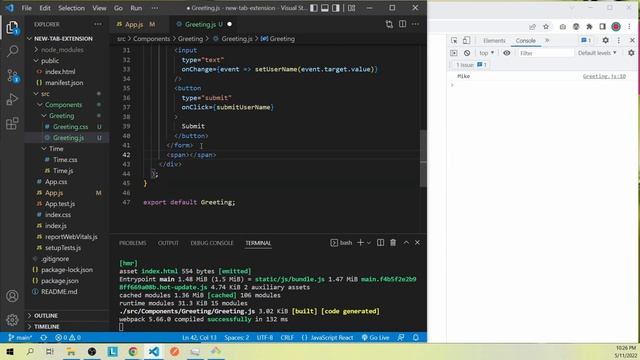Click the main branch in status bar
Screen dimensions: 640x360
20,338
